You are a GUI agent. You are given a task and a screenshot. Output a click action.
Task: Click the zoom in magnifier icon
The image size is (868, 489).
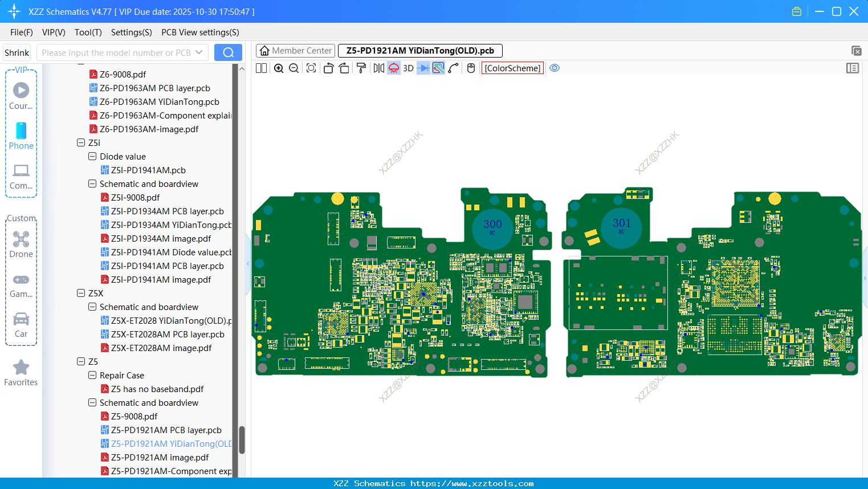pyautogui.click(x=279, y=68)
